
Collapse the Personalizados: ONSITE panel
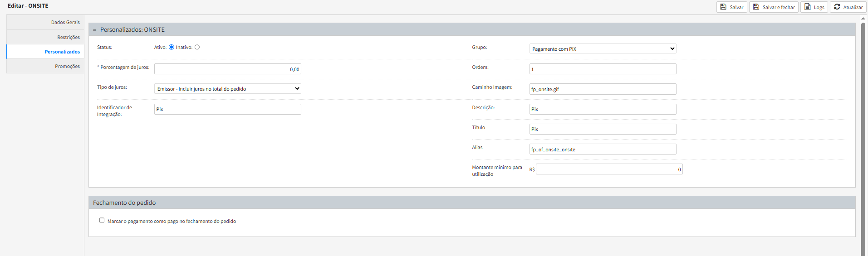coord(94,30)
